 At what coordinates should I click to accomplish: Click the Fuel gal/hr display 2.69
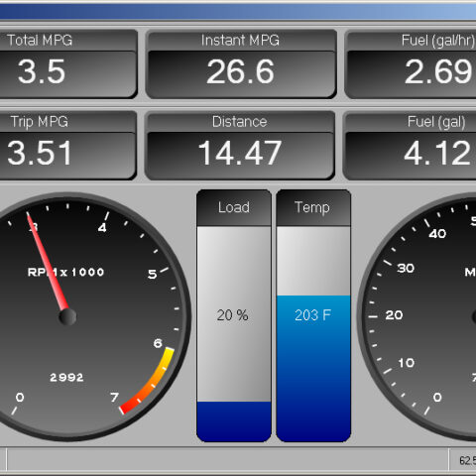click(x=438, y=71)
